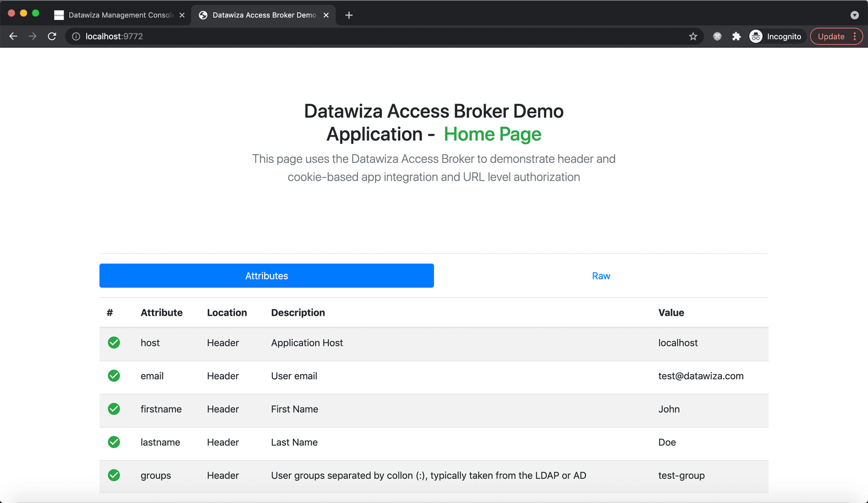Image resolution: width=868 pixels, height=503 pixels.
Task: Click the macOS green fullscreen window button
Action: click(36, 13)
